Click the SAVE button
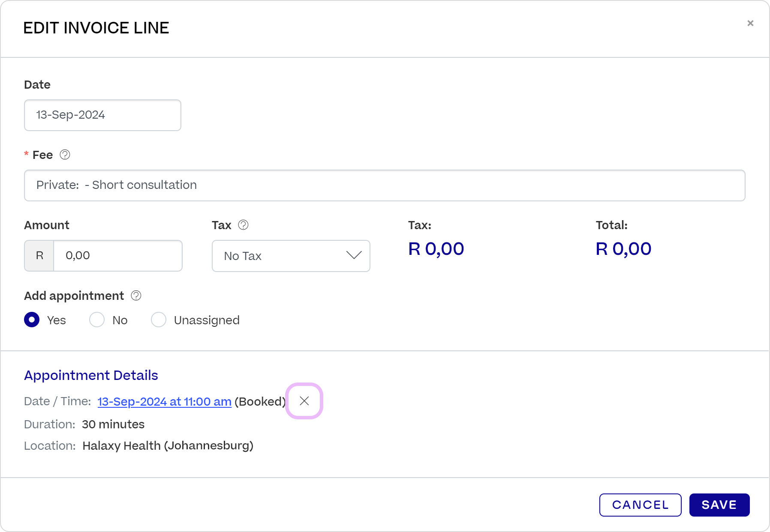The width and height of the screenshot is (770, 532). (x=719, y=505)
